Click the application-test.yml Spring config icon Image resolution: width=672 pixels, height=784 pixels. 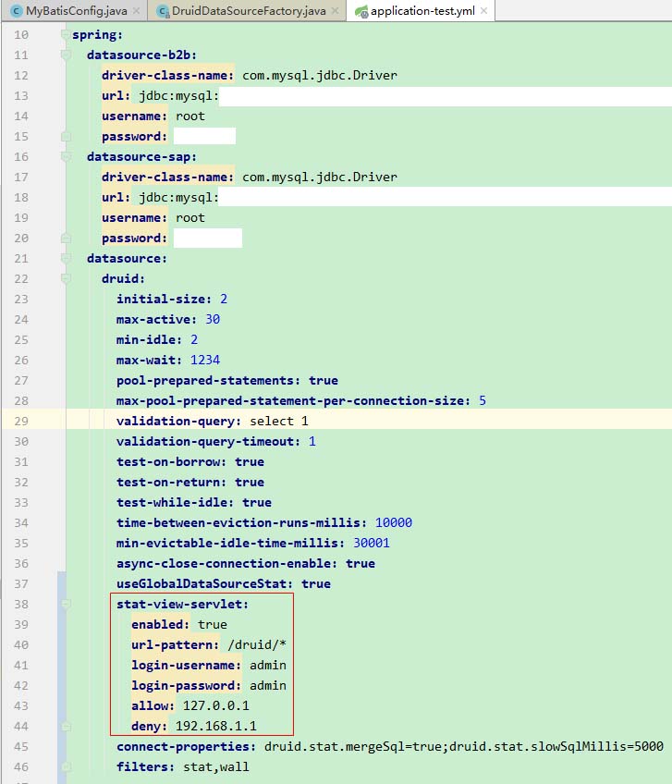coord(361,11)
